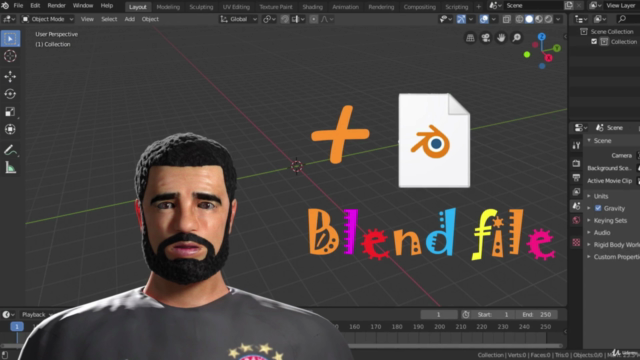The width and height of the screenshot is (640, 360).
Task: Select the Select Box tool
Action: [10, 39]
